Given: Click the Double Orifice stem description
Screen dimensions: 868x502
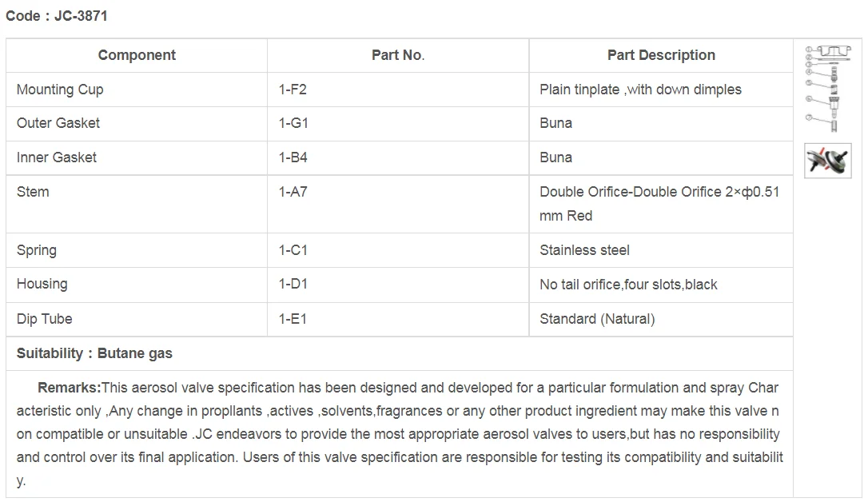Looking at the screenshot, I should [659, 204].
